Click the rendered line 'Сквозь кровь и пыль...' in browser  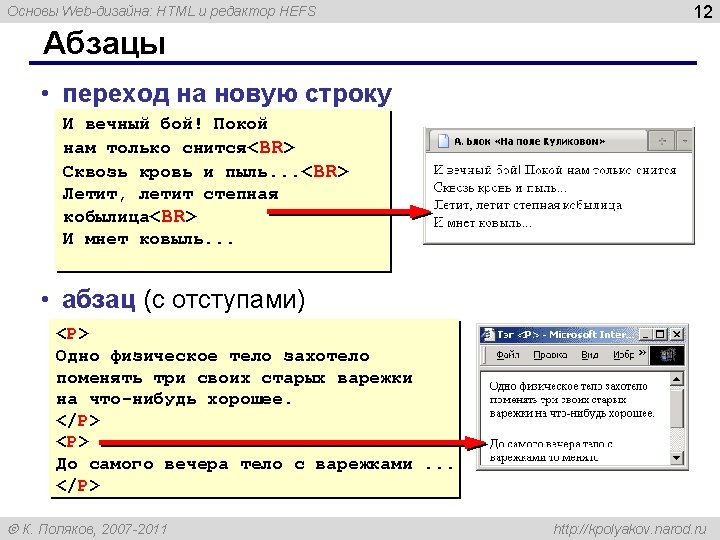[501, 188]
